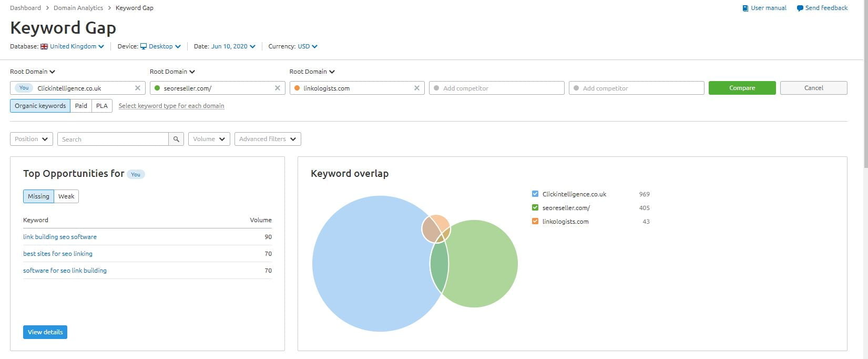Open User manual book icon
Viewport: 868px width, 359px height.
[x=745, y=8]
